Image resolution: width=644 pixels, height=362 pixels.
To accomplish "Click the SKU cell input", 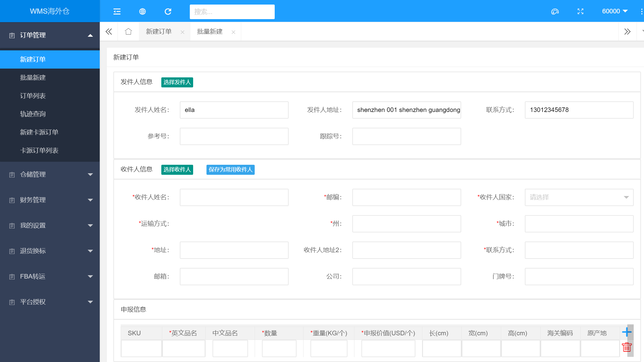I will (141, 348).
